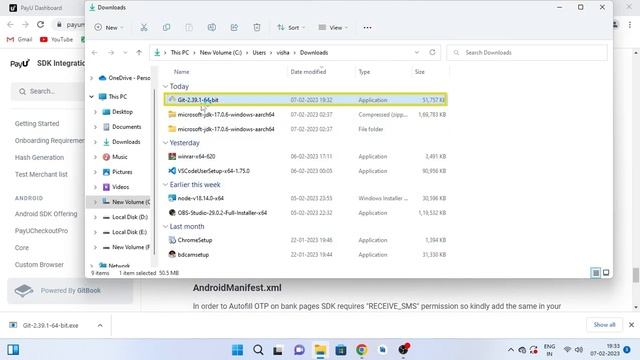Screen dimensions: 640x360
Task: Open the View dropdown
Action: coord(333,28)
